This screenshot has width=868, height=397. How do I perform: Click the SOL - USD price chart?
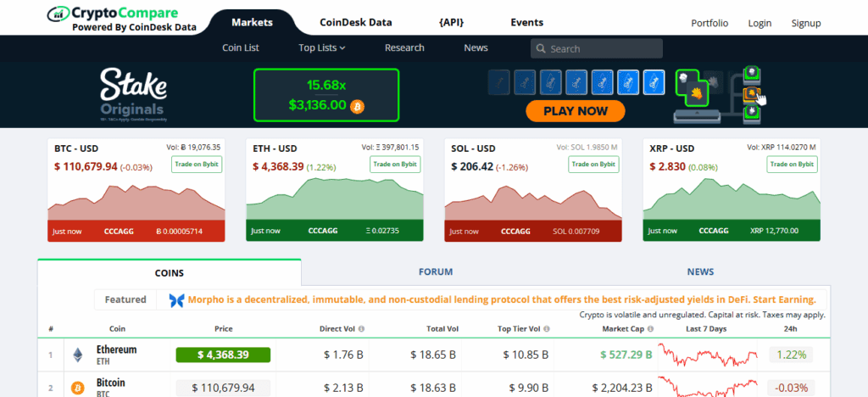[x=533, y=203]
